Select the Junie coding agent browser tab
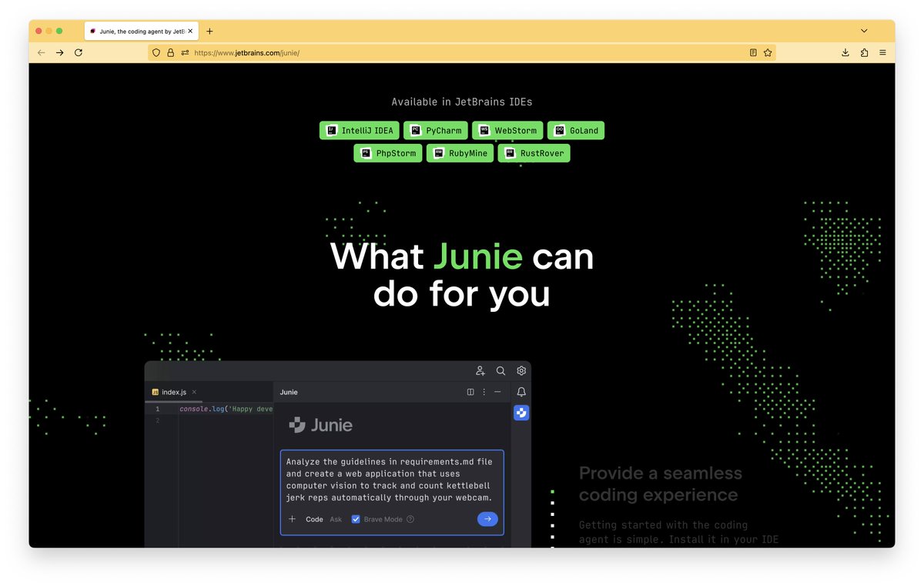The width and height of the screenshot is (924, 586). tap(140, 32)
